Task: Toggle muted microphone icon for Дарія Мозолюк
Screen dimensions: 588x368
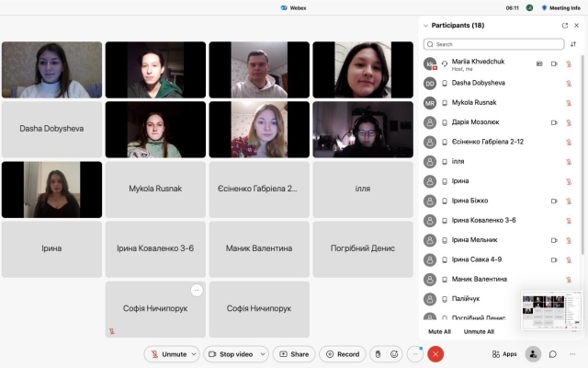Action: (x=569, y=122)
